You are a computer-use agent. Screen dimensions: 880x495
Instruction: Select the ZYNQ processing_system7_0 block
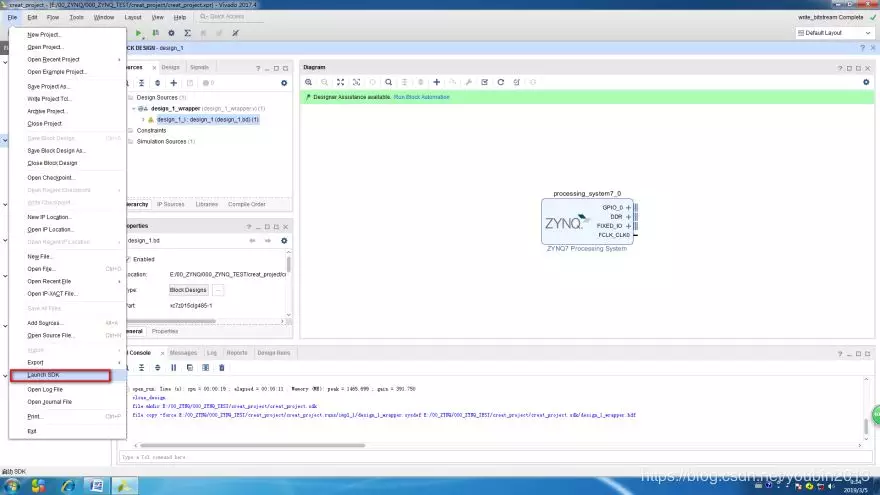coord(587,221)
